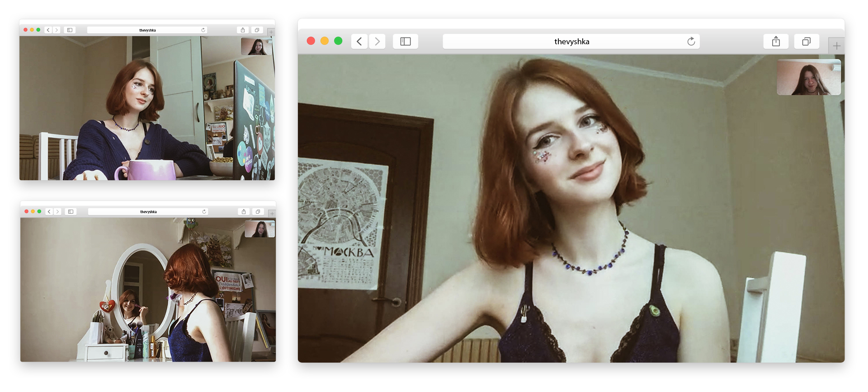Open a new tab in the vanity-mirror window

[x=272, y=214]
